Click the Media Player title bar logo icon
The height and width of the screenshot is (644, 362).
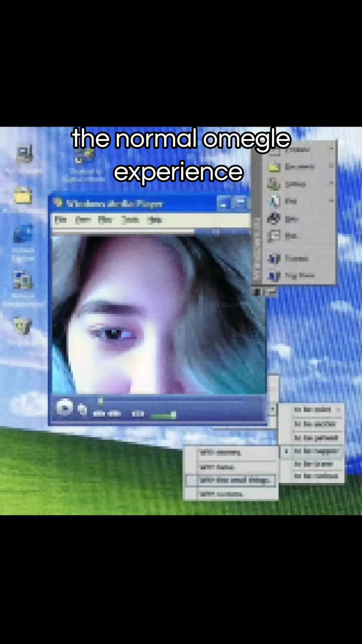[x=59, y=203]
